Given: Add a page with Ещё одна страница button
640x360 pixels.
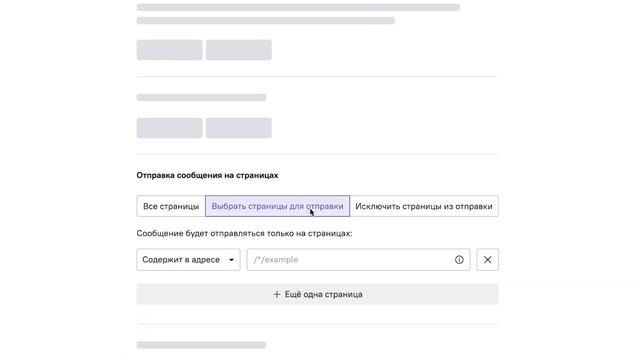Looking at the screenshot, I should tap(318, 294).
